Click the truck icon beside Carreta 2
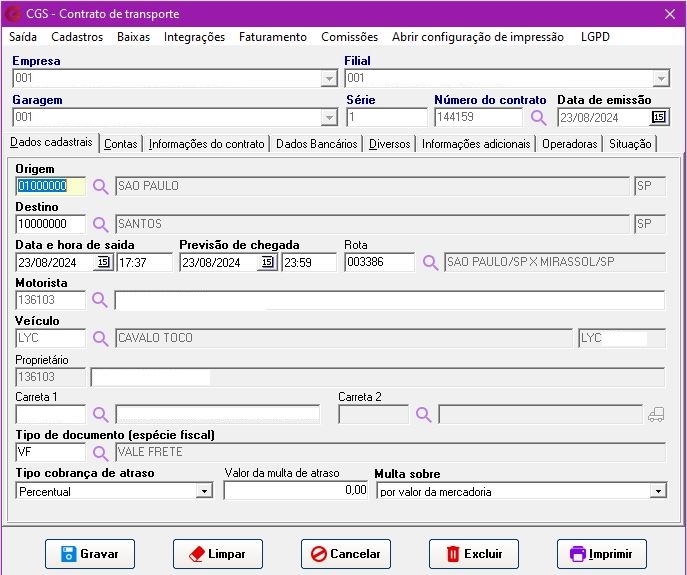Image resolution: width=687 pixels, height=575 pixels. (656, 414)
